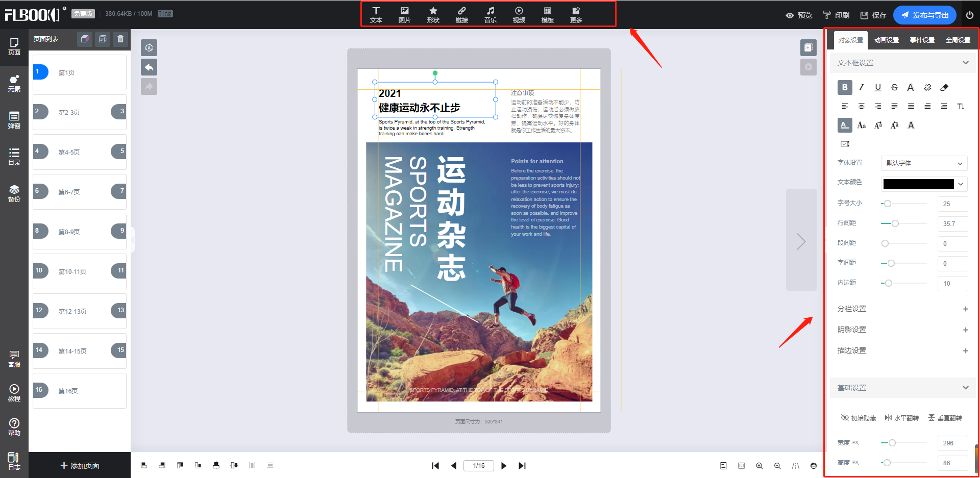980x478 pixels.
Task: Collapse the 基础设置 section
Action: coord(966,388)
